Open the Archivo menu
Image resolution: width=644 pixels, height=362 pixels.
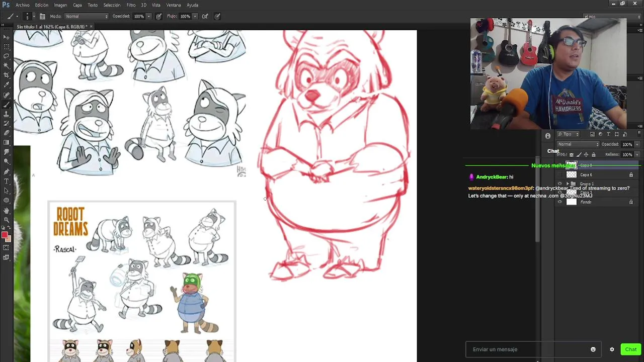pyautogui.click(x=23, y=5)
